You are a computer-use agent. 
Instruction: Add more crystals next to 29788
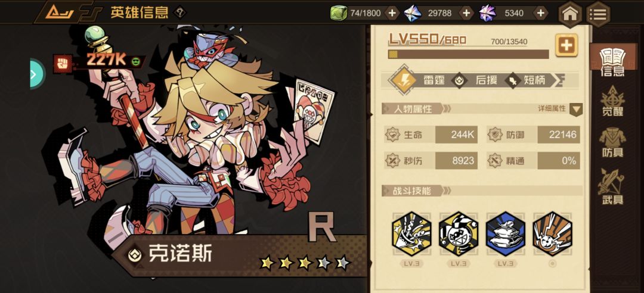coord(466,13)
